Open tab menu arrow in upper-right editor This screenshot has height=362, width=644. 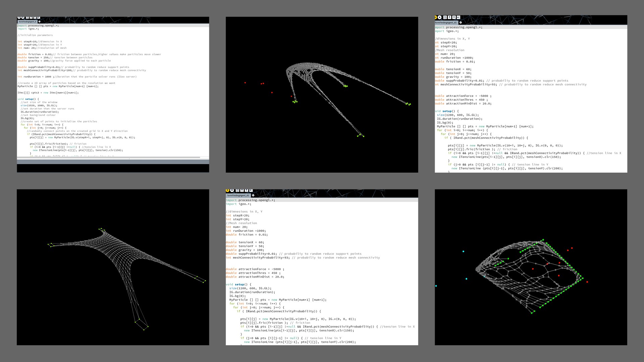coord(461,22)
